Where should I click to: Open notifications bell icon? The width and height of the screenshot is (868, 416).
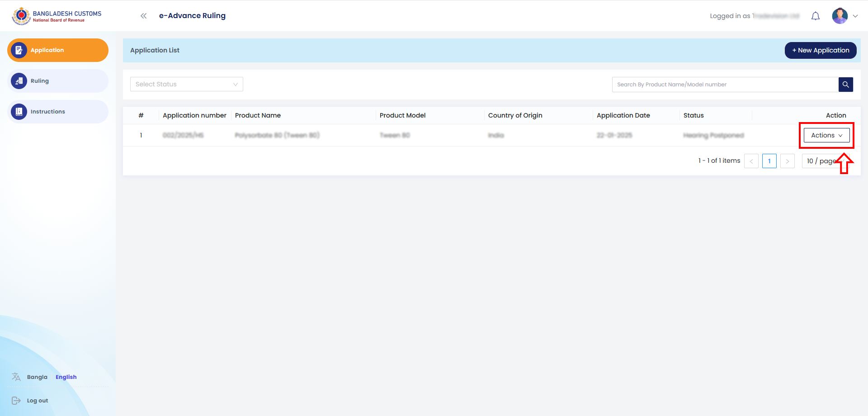tap(816, 16)
